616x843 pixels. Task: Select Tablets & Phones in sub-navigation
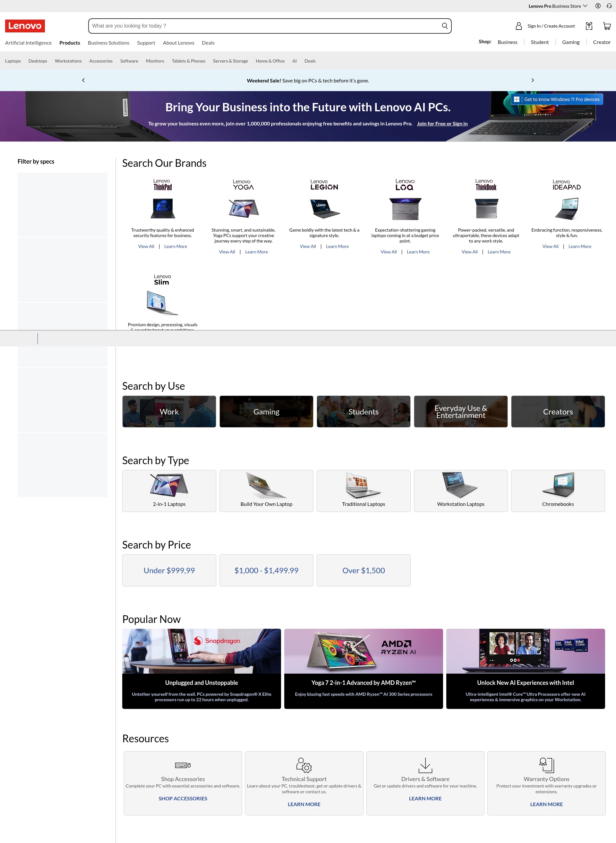[189, 61]
